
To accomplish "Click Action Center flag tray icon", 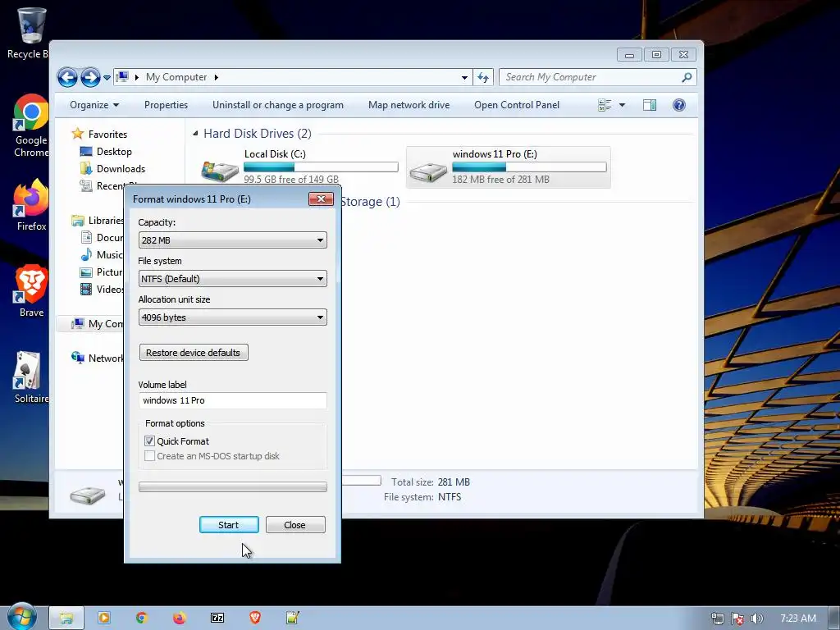I will click(x=737, y=619).
